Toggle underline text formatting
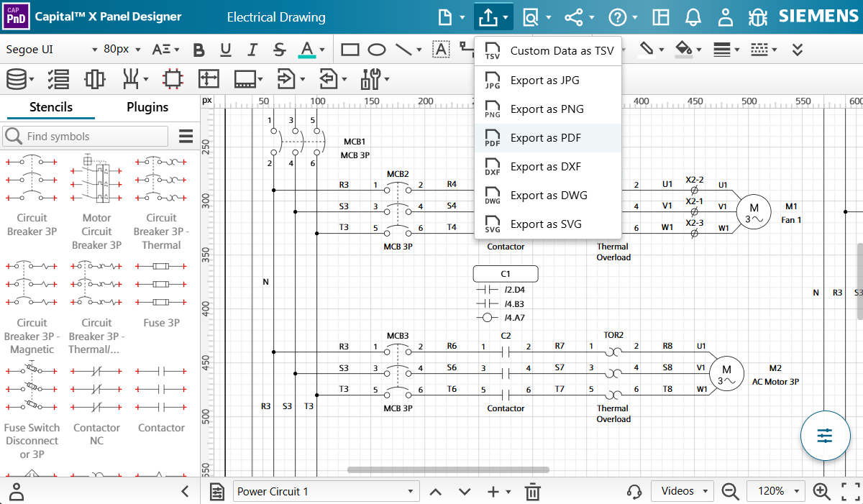 point(226,50)
